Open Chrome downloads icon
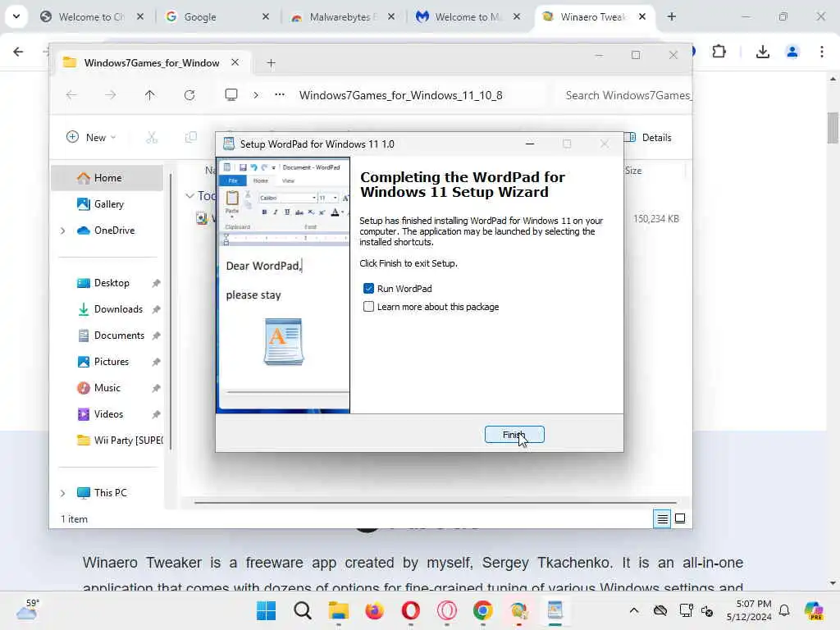This screenshot has width=840, height=630. point(762,52)
